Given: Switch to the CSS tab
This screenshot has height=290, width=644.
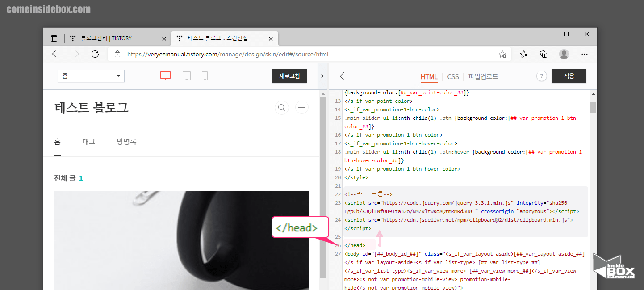Looking at the screenshot, I should tap(453, 76).
